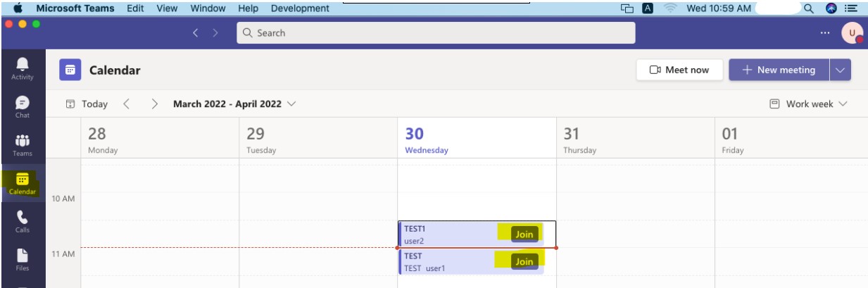Click the forward navigation arrow in title bar
This screenshot has width=868, height=288.
[x=215, y=32]
